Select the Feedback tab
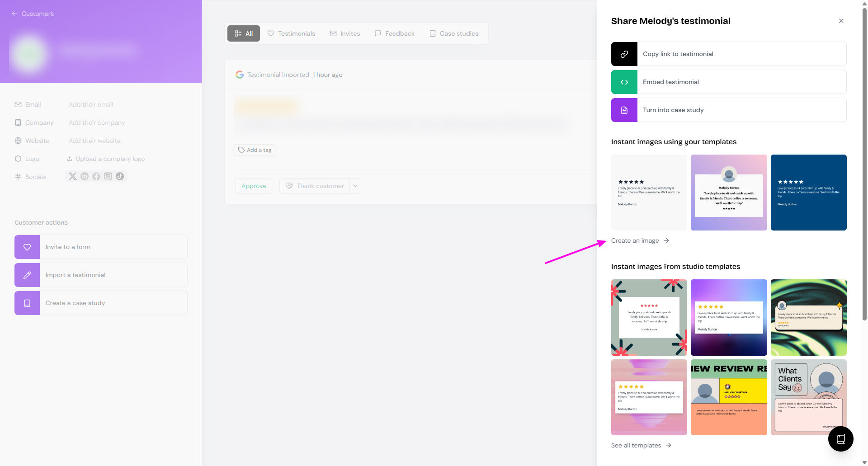868x466 pixels. point(395,33)
